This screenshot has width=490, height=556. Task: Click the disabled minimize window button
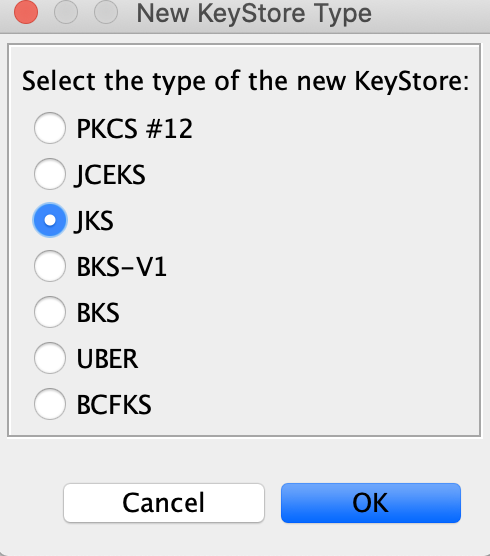[x=66, y=12]
